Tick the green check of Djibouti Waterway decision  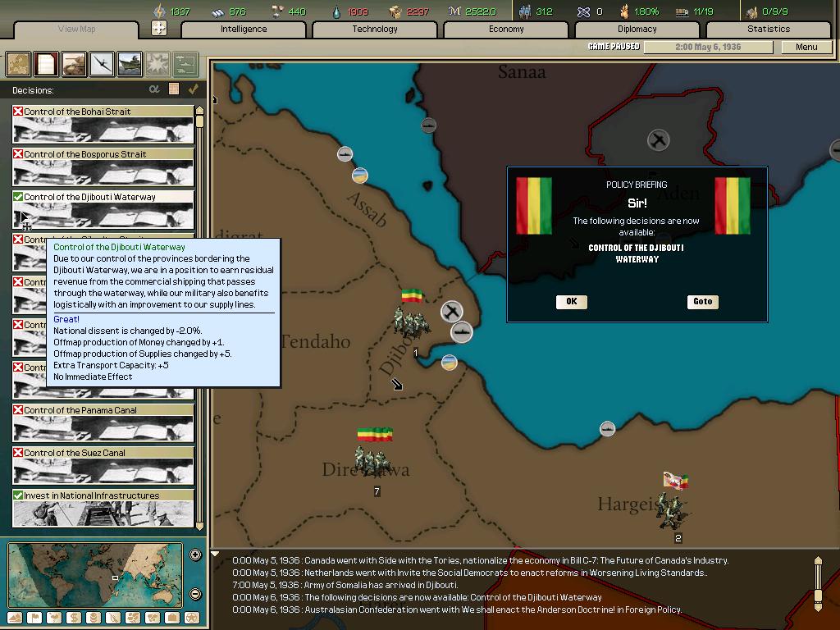tap(18, 197)
